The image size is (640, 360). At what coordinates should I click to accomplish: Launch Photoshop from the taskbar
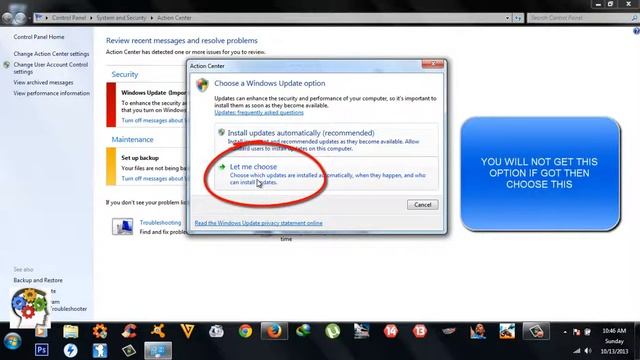click(41, 350)
